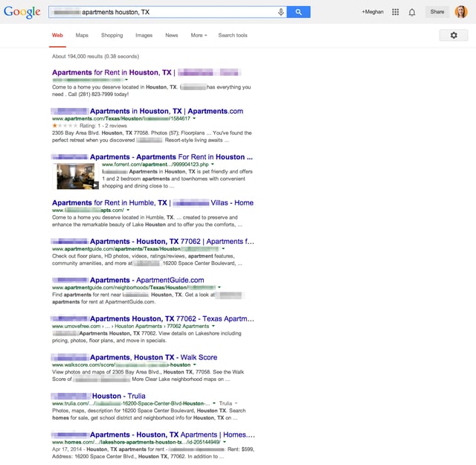Open the notifications bell icon
Viewport: 476px width, 465px height.
411,12
